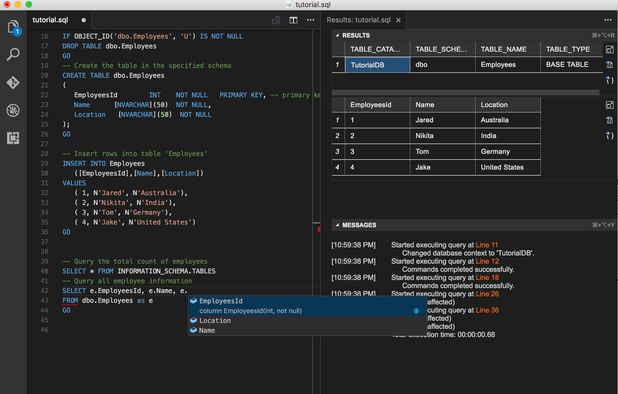
Task: Select the Germany cell
Action: click(508, 152)
